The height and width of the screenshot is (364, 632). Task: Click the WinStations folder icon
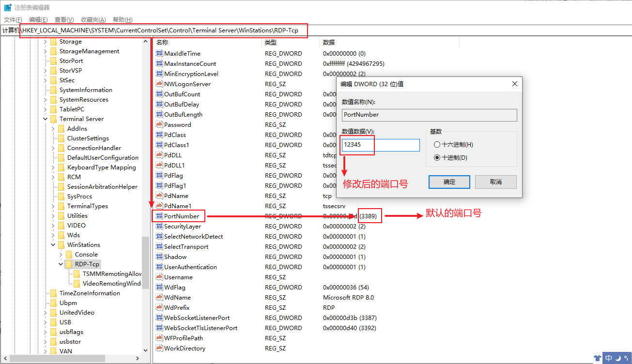pyautogui.click(x=61, y=244)
